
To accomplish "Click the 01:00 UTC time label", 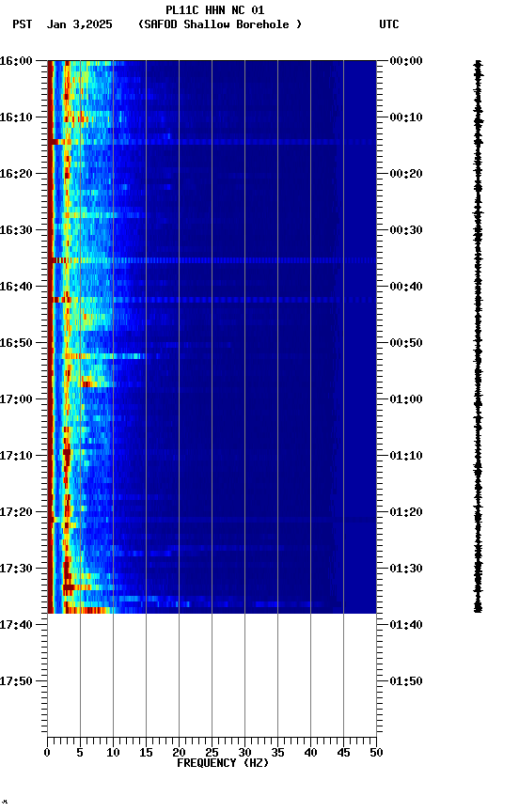I will coord(406,399).
